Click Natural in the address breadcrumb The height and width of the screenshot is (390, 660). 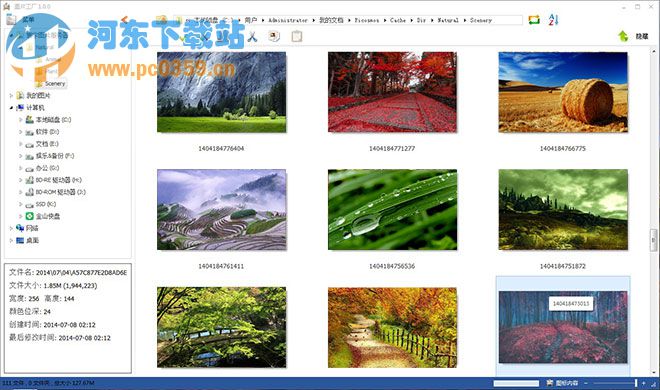pos(448,20)
